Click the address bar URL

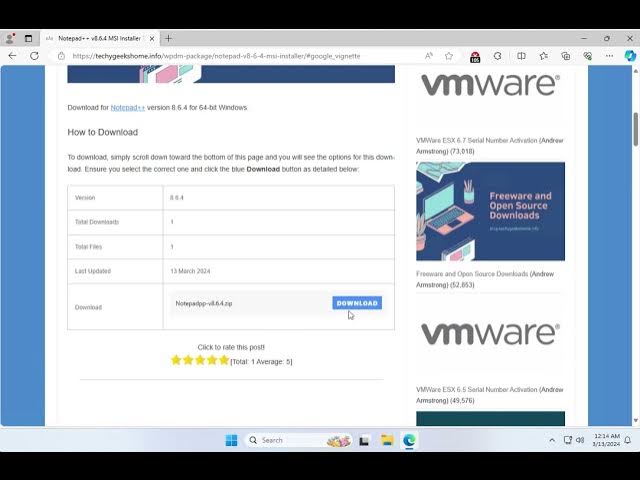(x=216, y=56)
